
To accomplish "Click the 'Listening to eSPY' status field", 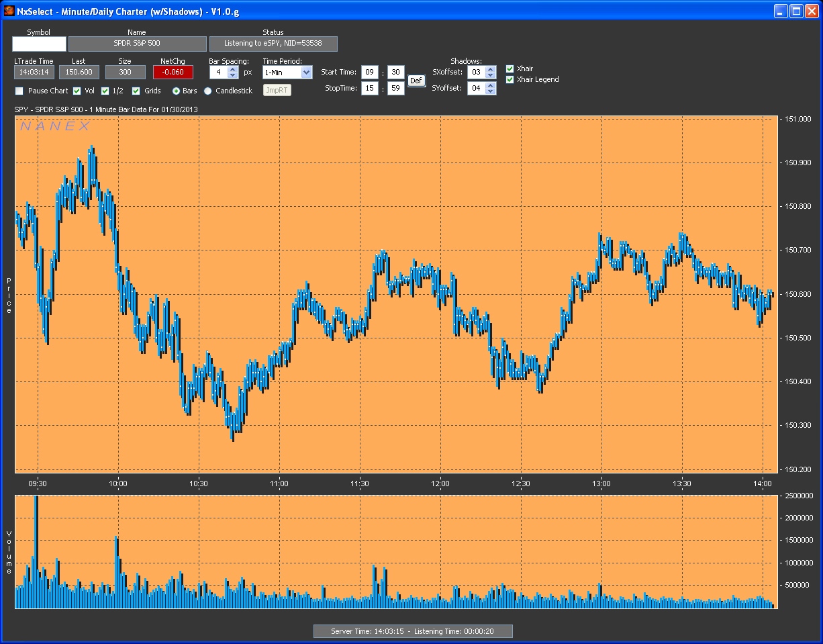I will point(273,44).
